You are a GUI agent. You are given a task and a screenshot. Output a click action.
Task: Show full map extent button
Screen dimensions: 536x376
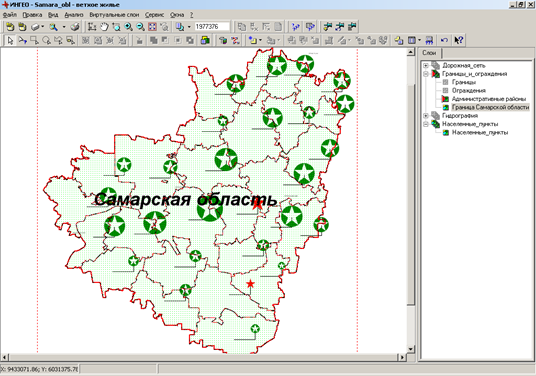point(152,27)
